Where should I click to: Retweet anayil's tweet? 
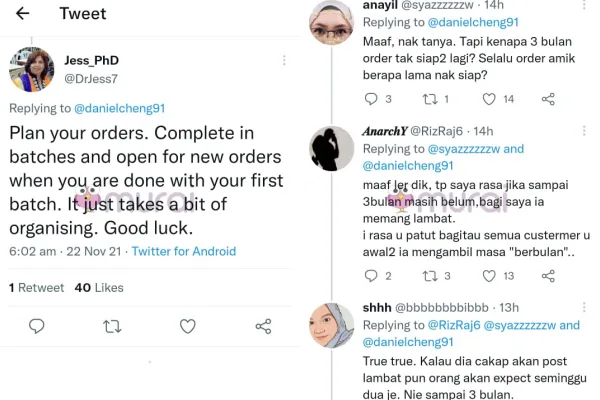(x=430, y=99)
